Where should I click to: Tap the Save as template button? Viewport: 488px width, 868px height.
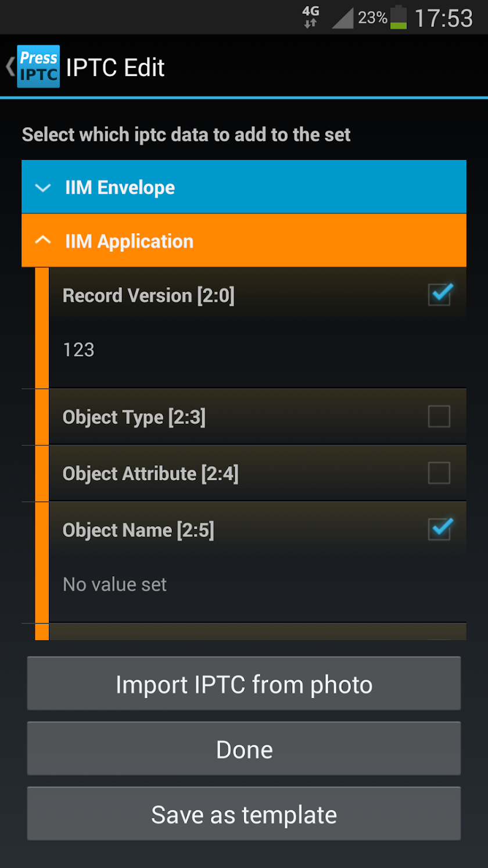244,814
